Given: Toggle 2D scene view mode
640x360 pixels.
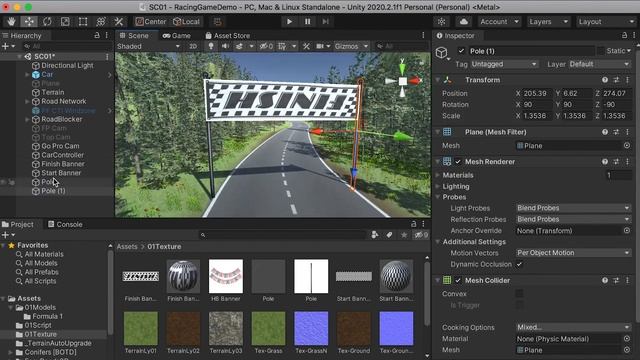Looking at the screenshot, I should click(193, 47).
